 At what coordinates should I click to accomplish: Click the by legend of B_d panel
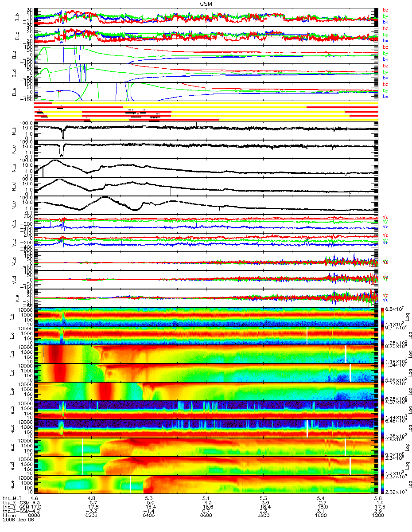pyautogui.click(x=385, y=72)
